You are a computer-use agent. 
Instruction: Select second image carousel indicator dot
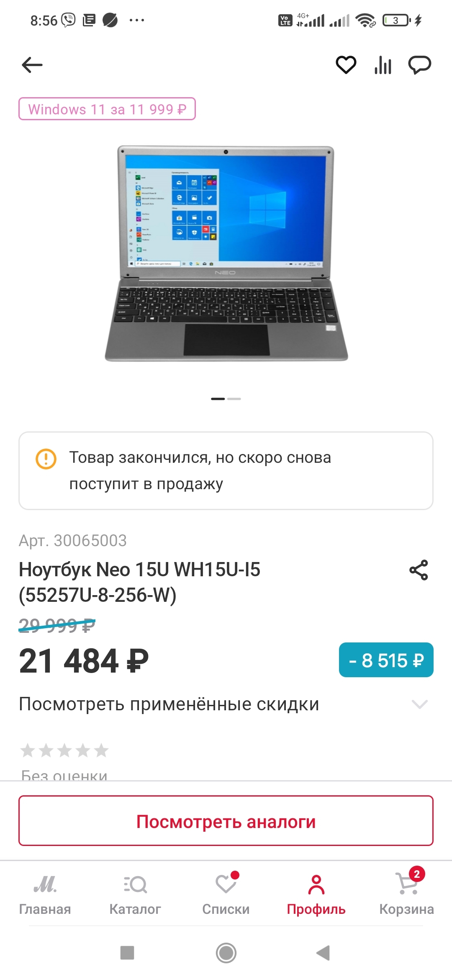point(234,399)
